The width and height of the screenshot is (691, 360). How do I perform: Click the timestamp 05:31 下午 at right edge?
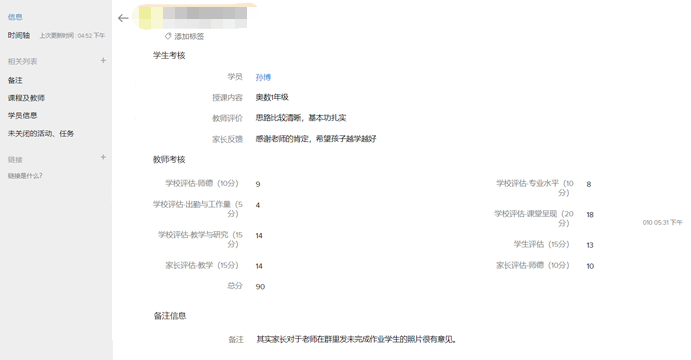point(668,223)
